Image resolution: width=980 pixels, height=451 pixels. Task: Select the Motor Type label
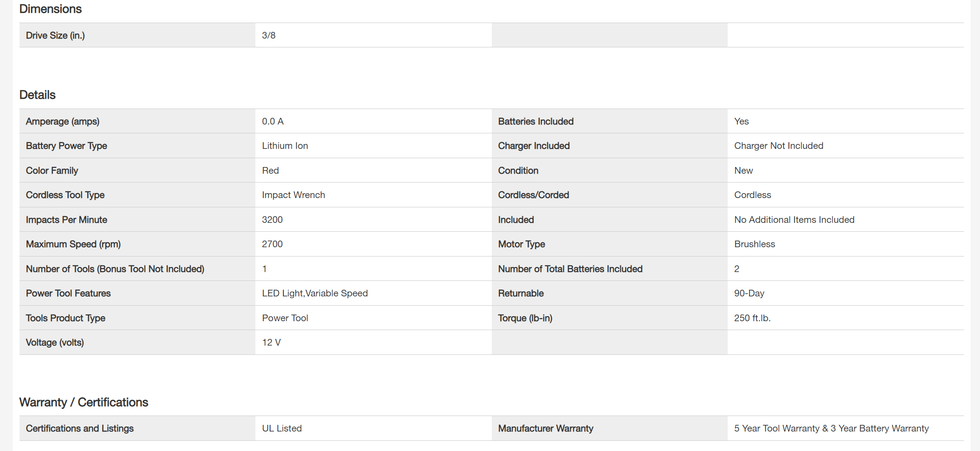click(521, 244)
